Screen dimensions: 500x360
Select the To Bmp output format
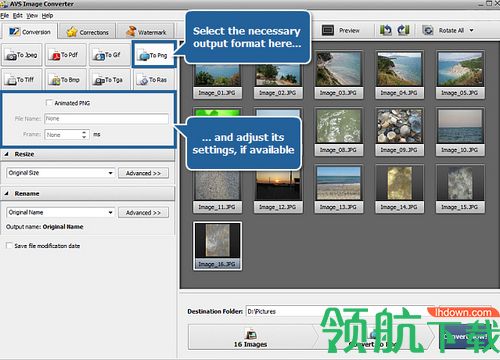[x=66, y=80]
